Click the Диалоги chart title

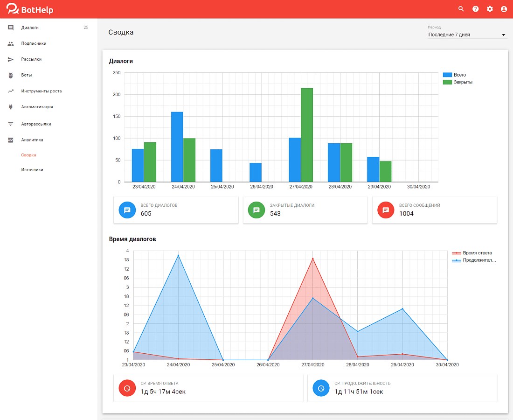point(121,61)
